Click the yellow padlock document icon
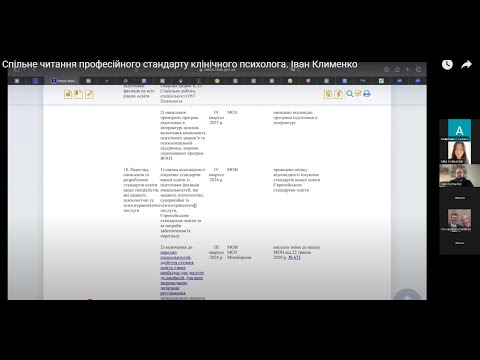This screenshot has width=480, height=360. 68,94
